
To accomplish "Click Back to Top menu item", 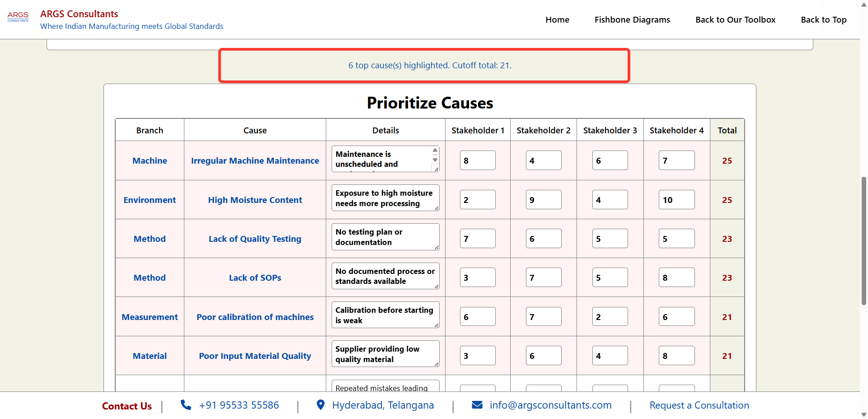I will [823, 20].
